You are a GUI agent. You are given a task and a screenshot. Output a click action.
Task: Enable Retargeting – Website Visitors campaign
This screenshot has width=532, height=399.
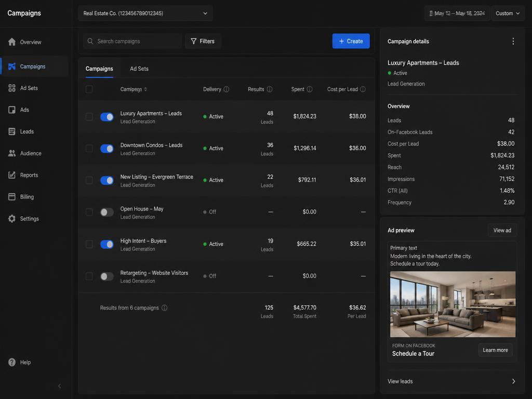click(107, 276)
